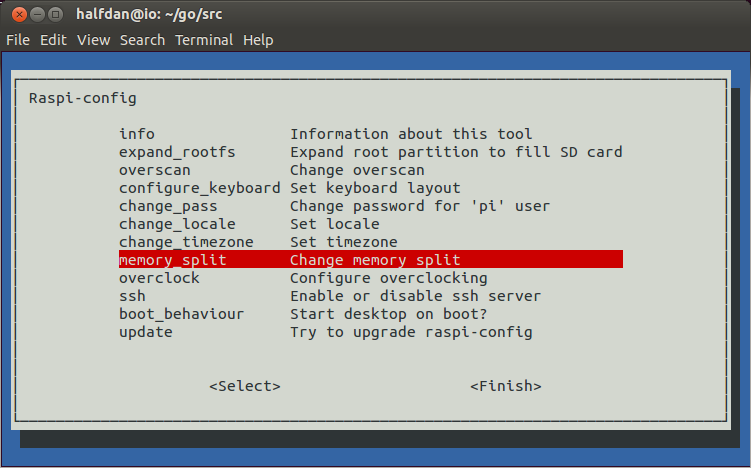Select the highlighted memory_split entry
751x468 pixels.
click(371, 260)
